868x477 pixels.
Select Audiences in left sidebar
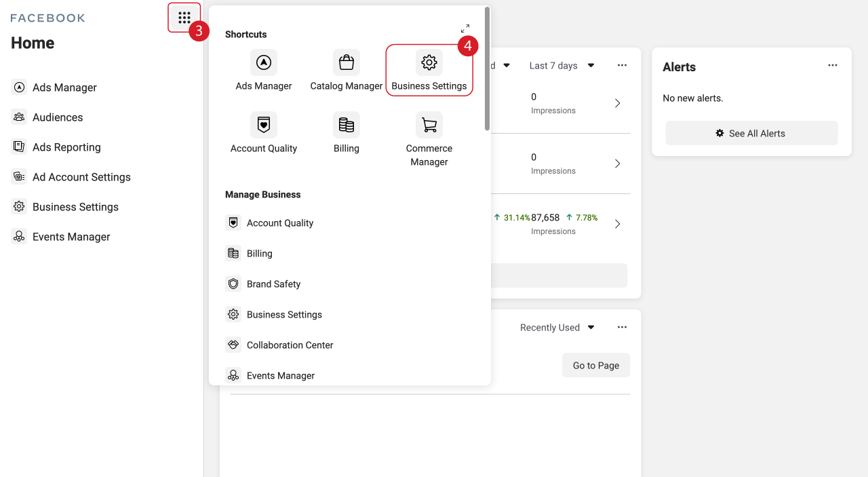(x=58, y=117)
